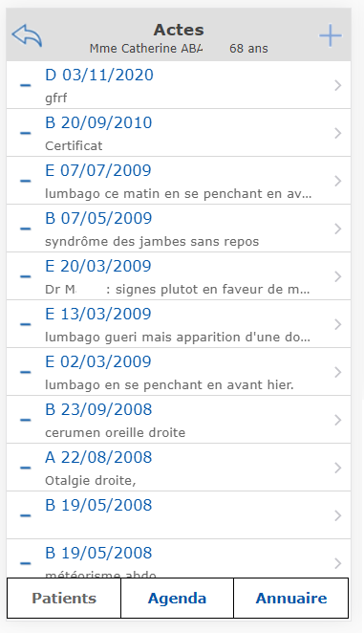364x633 pixels.
Task: Click minus icon beside B 07/05/2009
Action: (26, 229)
